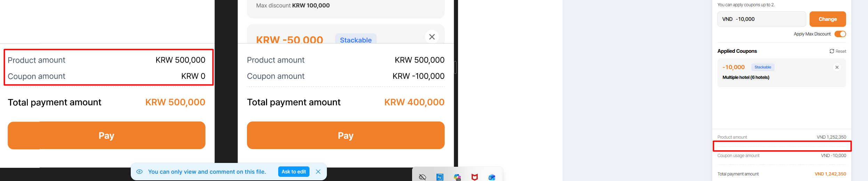Open the OneDrive cloud tray icon
This screenshot has height=181, width=868.
[423, 177]
